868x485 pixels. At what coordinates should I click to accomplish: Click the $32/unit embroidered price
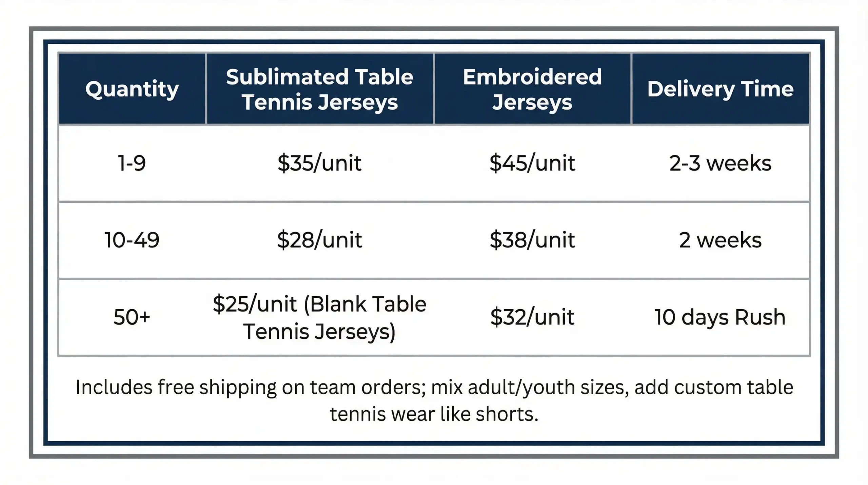click(x=532, y=317)
